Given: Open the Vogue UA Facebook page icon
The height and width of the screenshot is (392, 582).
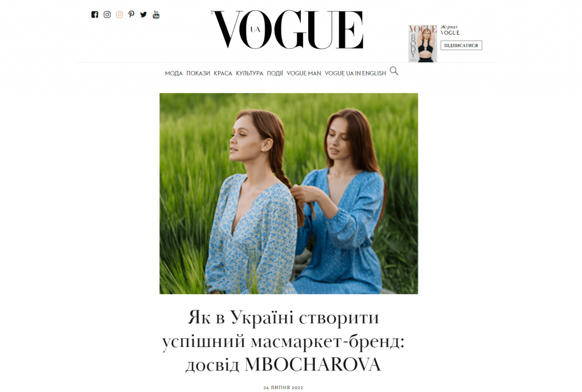Looking at the screenshot, I should coord(95,14).
